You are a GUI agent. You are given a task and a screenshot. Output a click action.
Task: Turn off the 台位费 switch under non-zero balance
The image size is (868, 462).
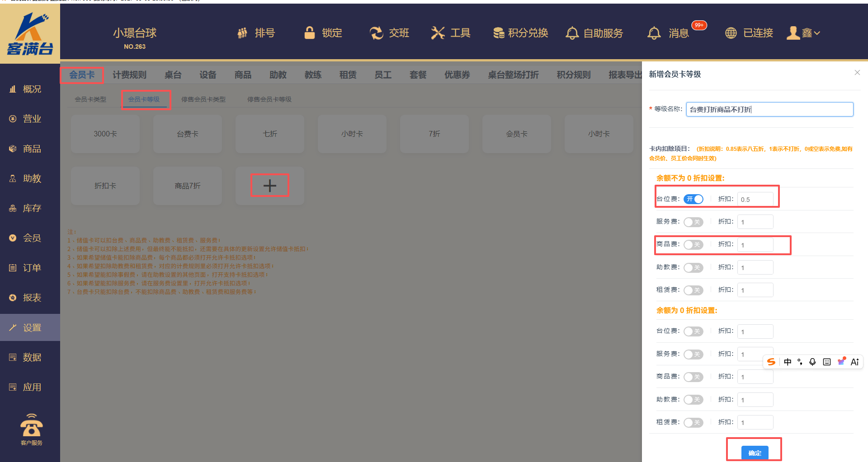pos(693,199)
